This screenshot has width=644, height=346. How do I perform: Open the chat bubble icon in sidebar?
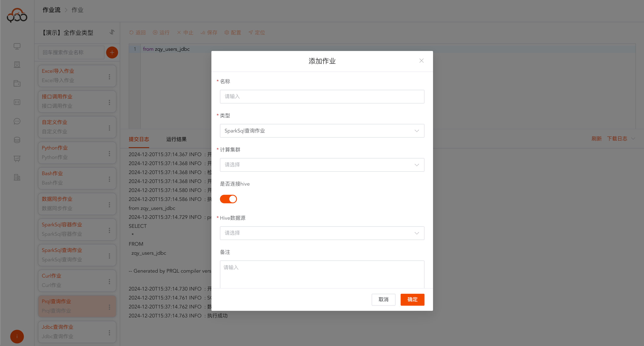[x=17, y=121]
